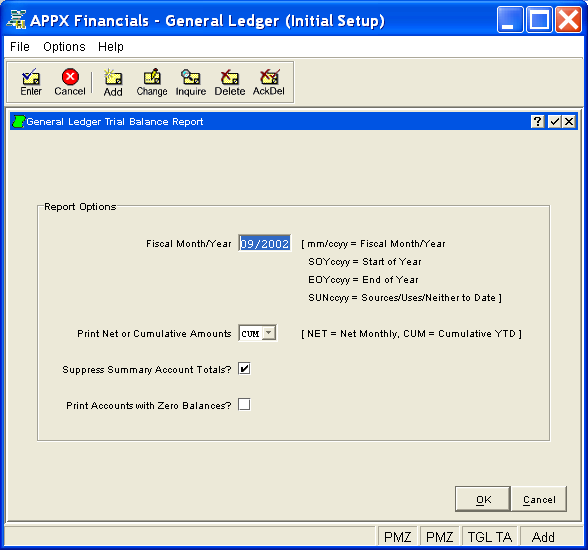Click the Report Options group label
Image resolution: width=588 pixels, height=550 pixels.
click(80, 207)
